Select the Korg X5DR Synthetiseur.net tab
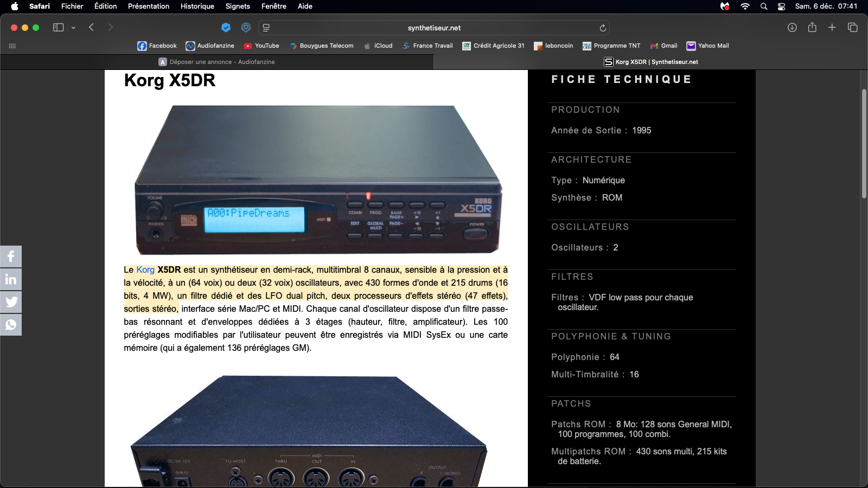This screenshot has width=868, height=488. tap(651, 62)
